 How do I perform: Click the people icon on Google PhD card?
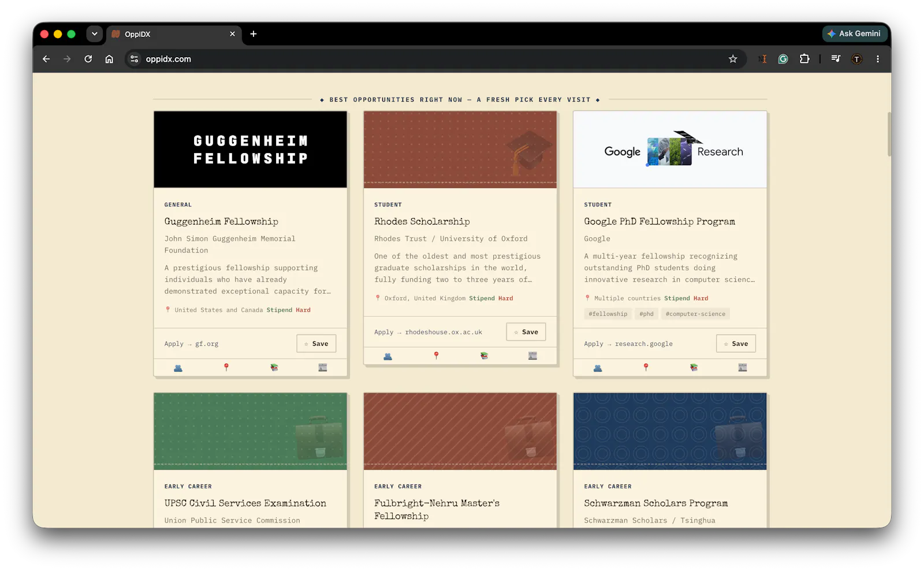[598, 368]
